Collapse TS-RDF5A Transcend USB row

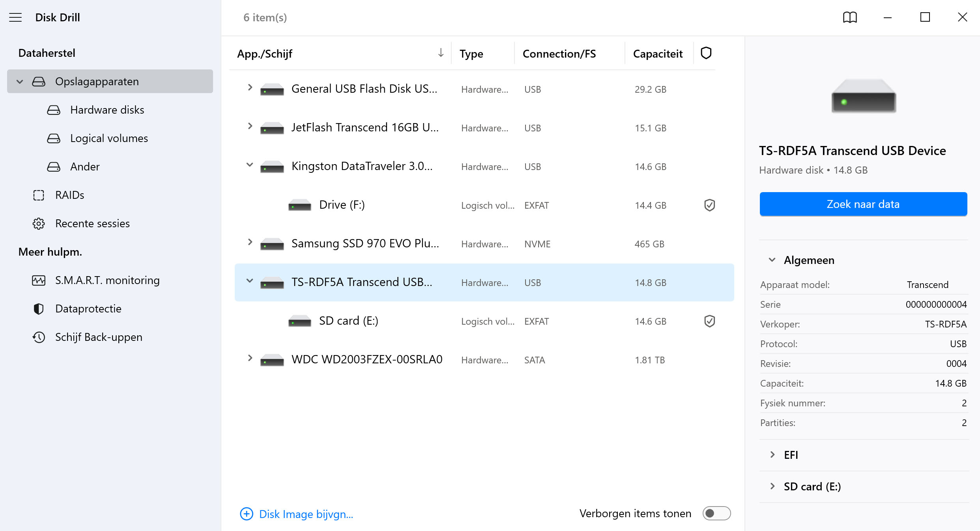(249, 280)
